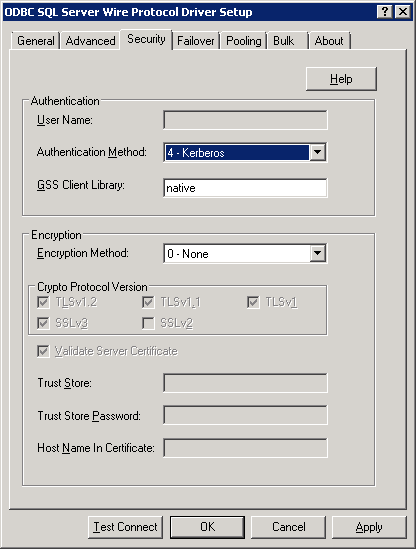Click the Trust Store Password label

89,416
